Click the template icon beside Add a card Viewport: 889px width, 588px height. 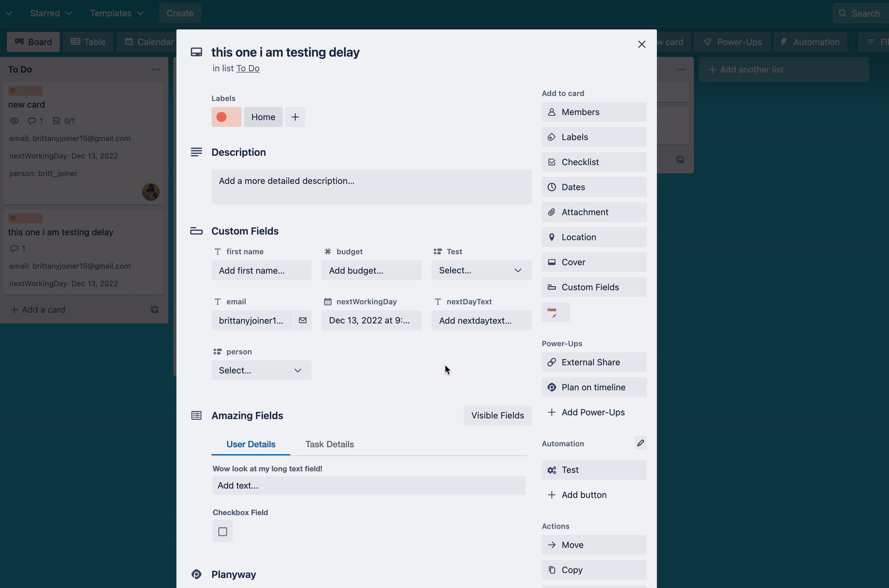click(x=154, y=310)
